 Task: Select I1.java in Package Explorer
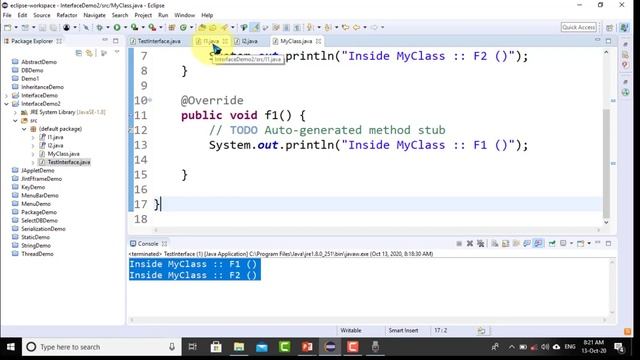(x=55, y=137)
